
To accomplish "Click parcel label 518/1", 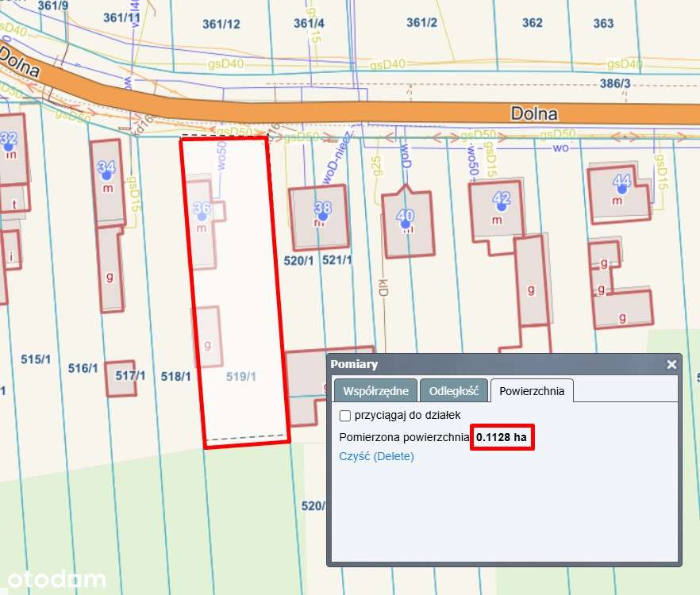I will tap(175, 377).
